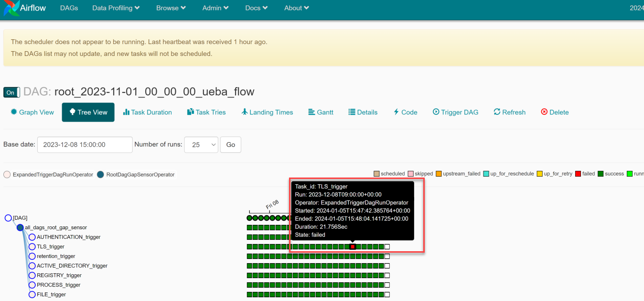Collapse the all_dags_root_gap_sensor tree node

pyautogui.click(x=20, y=228)
